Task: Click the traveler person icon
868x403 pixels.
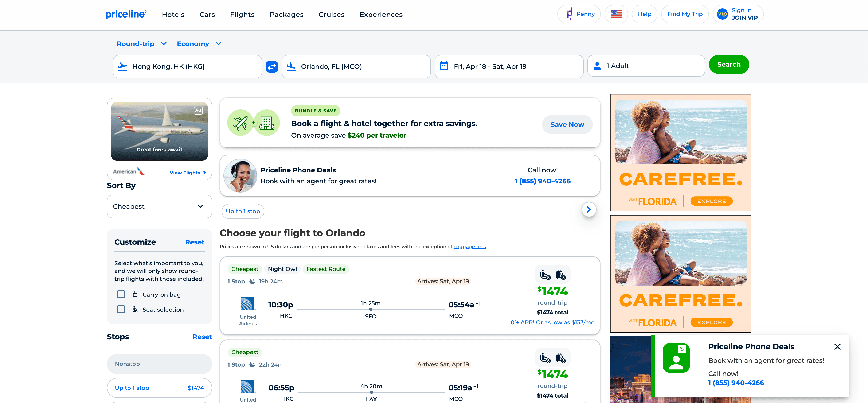Action: coord(597,66)
